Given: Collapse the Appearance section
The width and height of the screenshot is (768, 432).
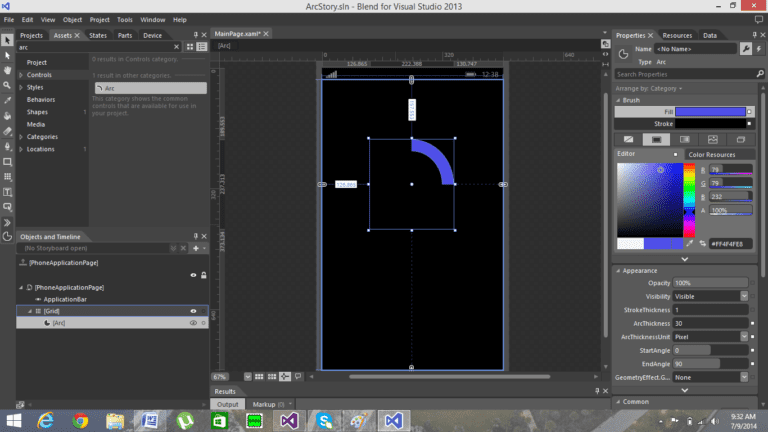Looking at the screenshot, I should click(x=618, y=270).
